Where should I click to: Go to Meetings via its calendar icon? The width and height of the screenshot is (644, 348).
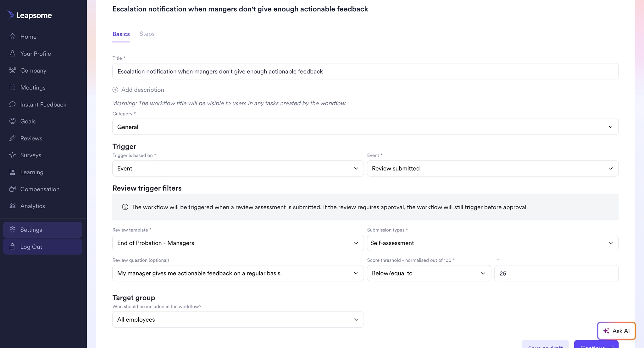(x=13, y=87)
